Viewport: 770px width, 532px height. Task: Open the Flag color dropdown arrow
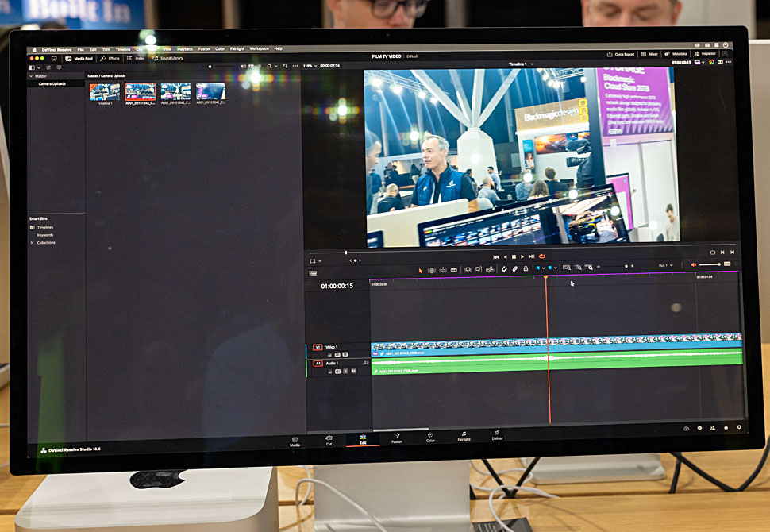point(544,268)
